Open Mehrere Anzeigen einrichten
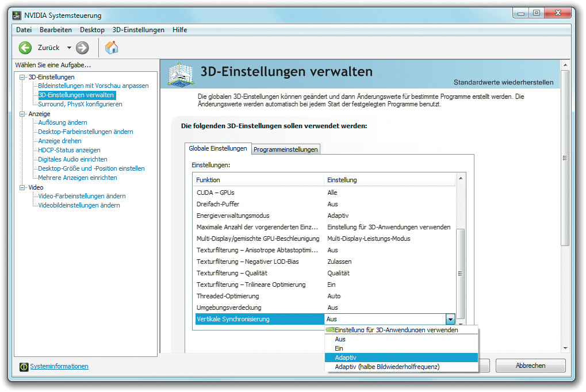 pyautogui.click(x=78, y=178)
